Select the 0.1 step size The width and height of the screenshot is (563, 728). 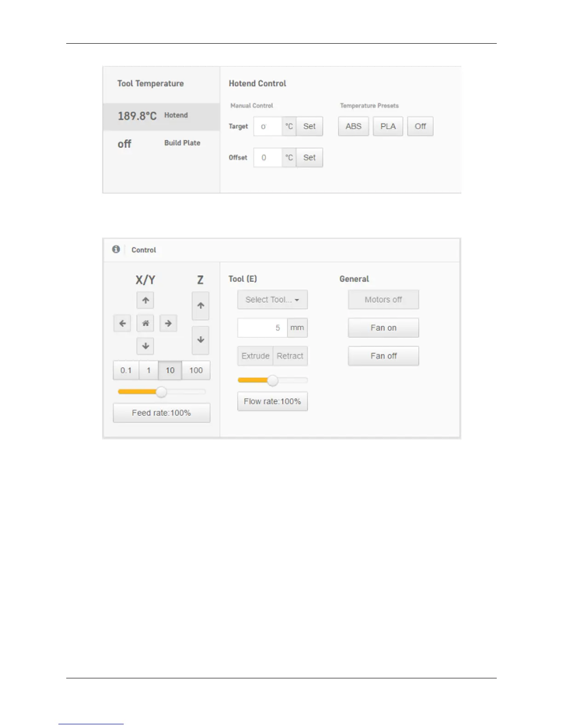tap(126, 370)
